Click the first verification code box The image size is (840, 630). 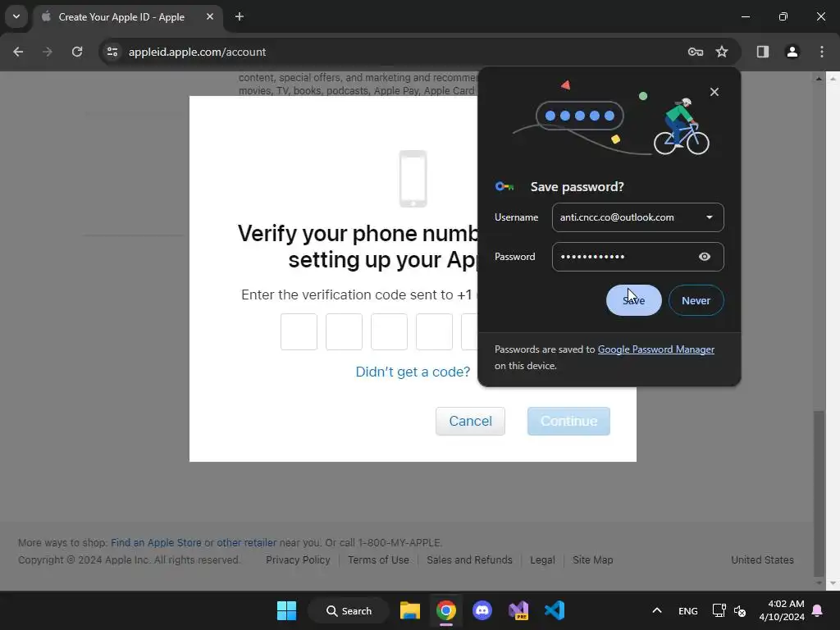click(299, 332)
